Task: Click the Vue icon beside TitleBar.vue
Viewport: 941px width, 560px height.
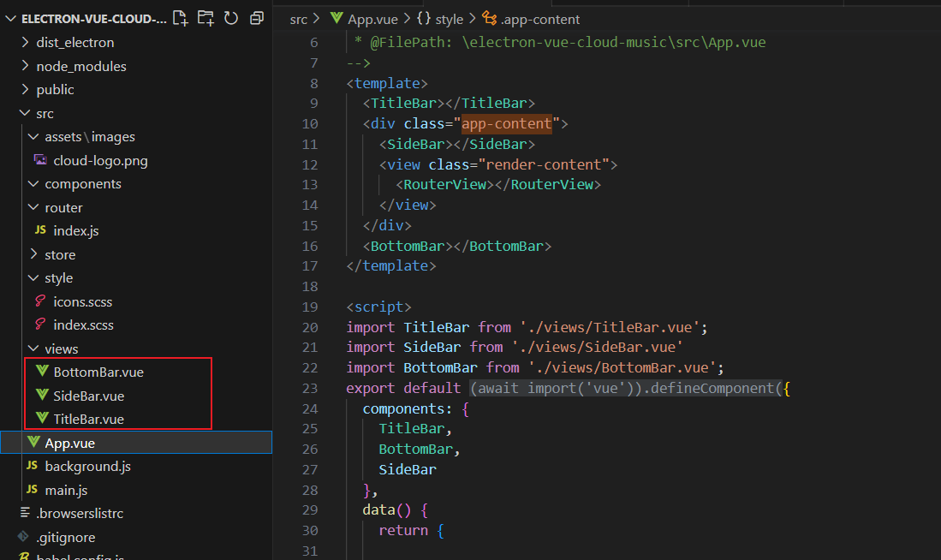Action: coord(42,419)
